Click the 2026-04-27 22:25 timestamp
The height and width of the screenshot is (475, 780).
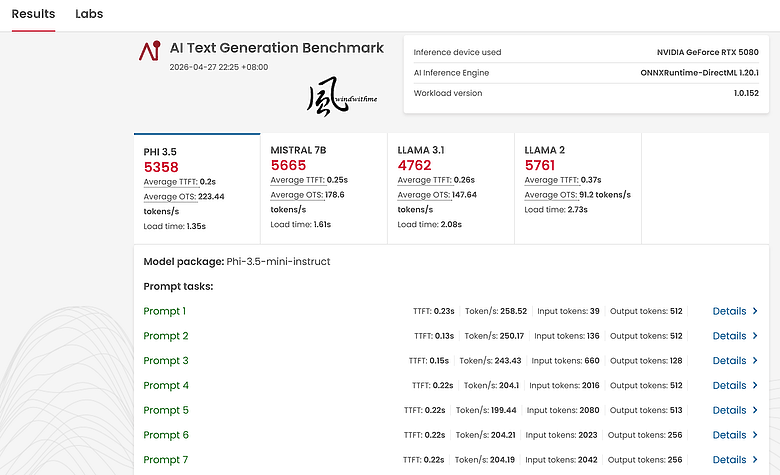pyautogui.click(x=219, y=67)
